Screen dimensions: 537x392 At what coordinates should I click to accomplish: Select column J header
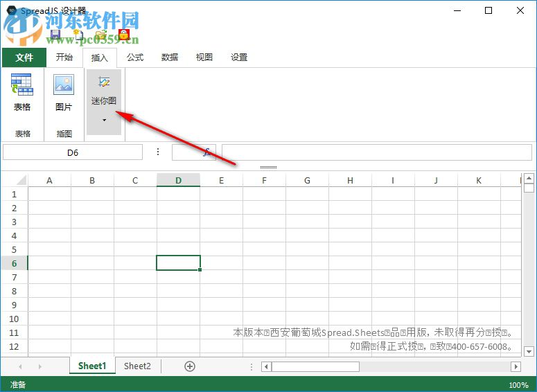[x=436, y=181]
